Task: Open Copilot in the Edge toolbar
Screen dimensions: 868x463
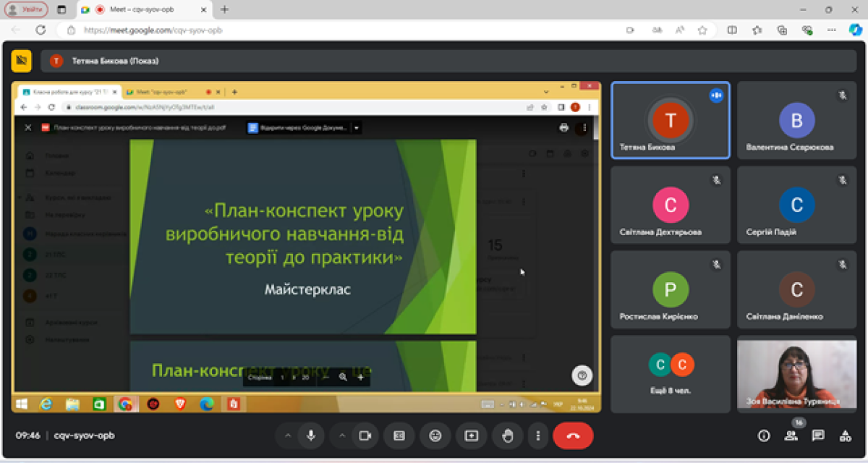Action: click(x=855, y=30)
